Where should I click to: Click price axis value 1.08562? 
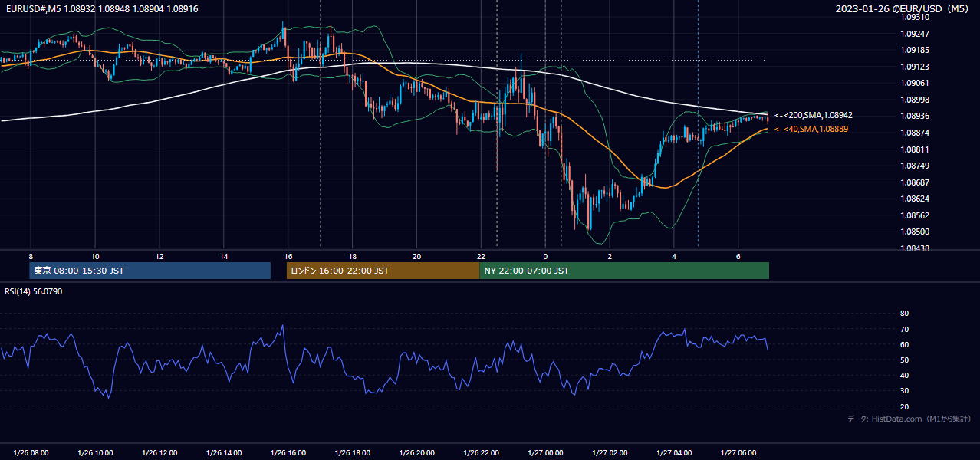pyautogui.click(x=915, y=215)
